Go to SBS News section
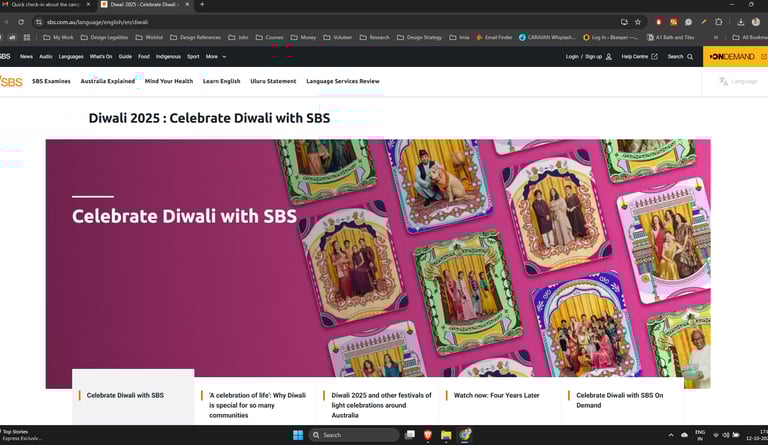The height and width of the screenshot is (445, 768). click(26, 57)
